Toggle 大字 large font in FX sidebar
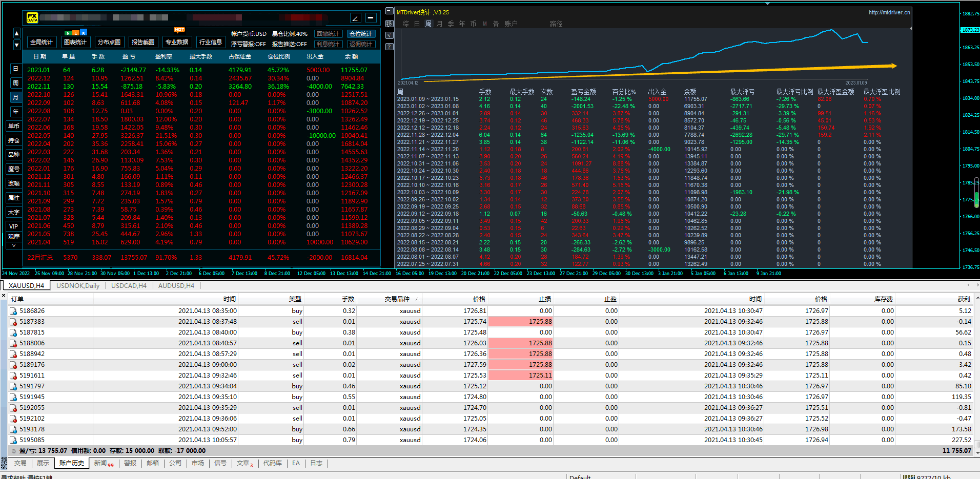Viewport: 980px width, 479px height. click(14, 212)
